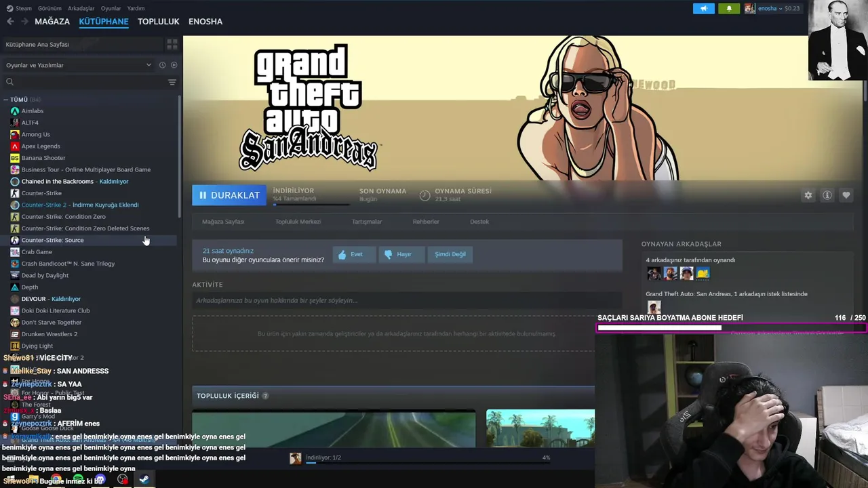Open Mağaza Sayfası link

223,222
